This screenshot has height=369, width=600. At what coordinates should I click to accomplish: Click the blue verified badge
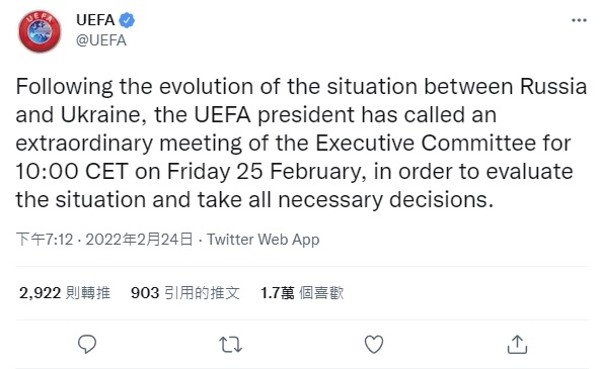point(127,20)
